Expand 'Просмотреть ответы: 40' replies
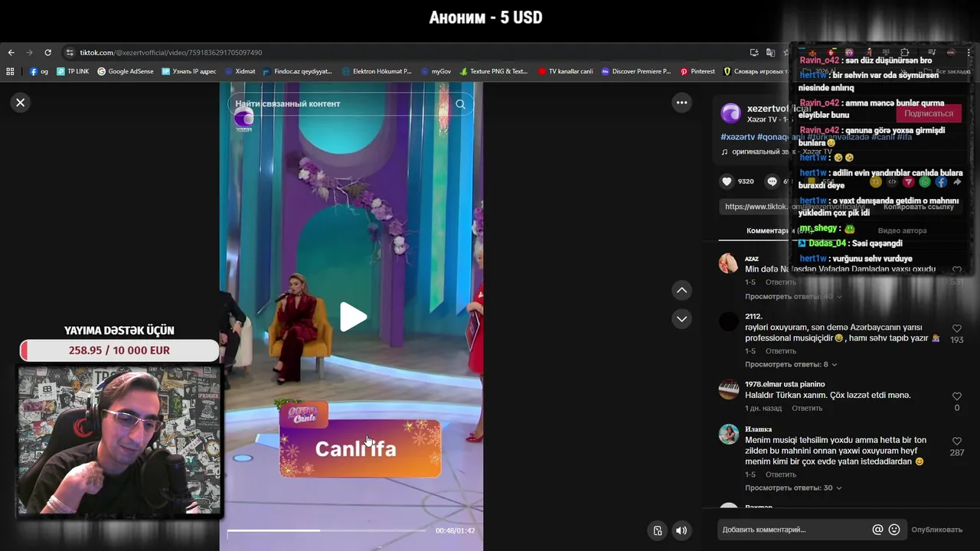This screenshot has width=980, height=551. [793, 296]
